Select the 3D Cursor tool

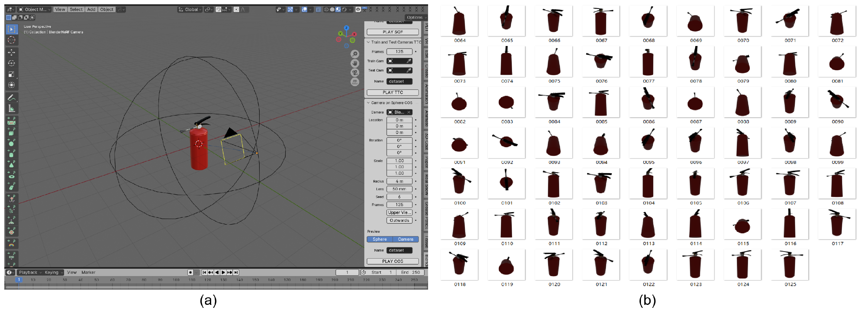click(12, 40)
